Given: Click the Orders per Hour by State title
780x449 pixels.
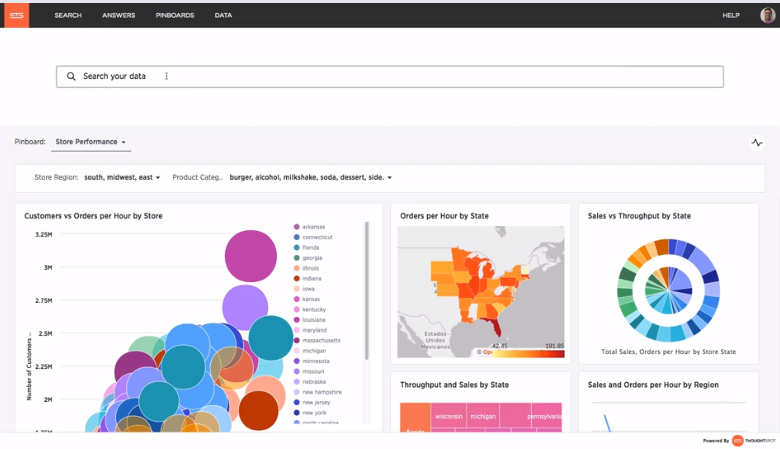Looking at the screenshot, I should 444,216.
